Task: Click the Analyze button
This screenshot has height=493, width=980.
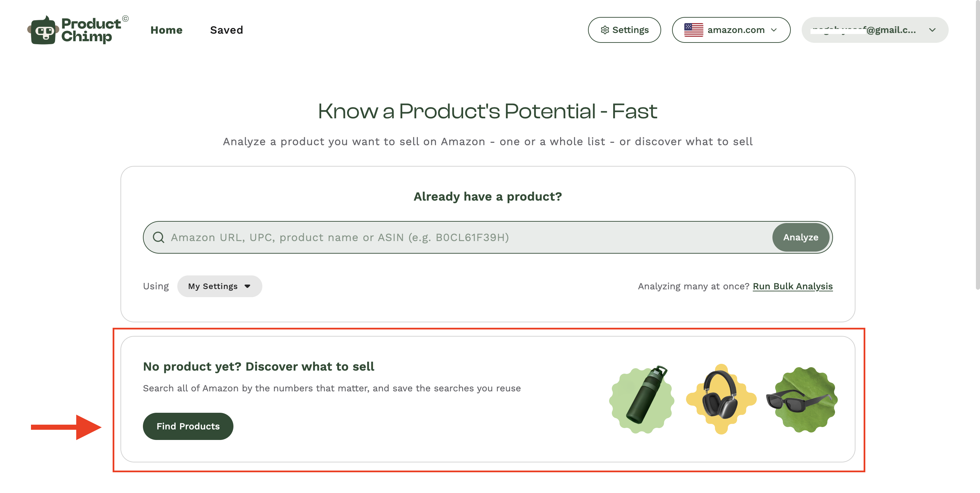Action: pos(800,238)
